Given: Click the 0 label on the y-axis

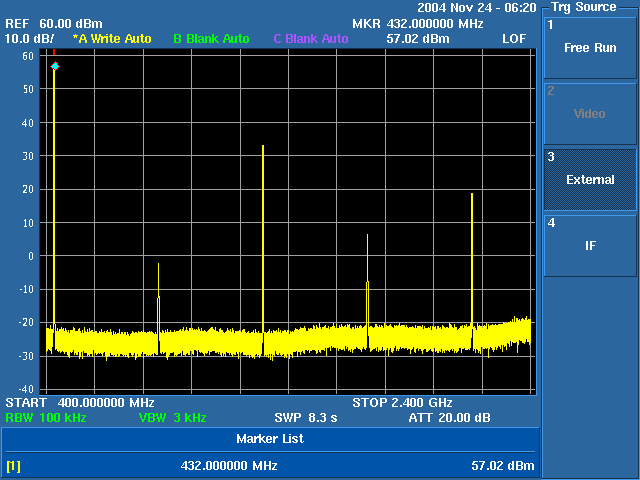Looking at the screenshot, I should point(31,256).
